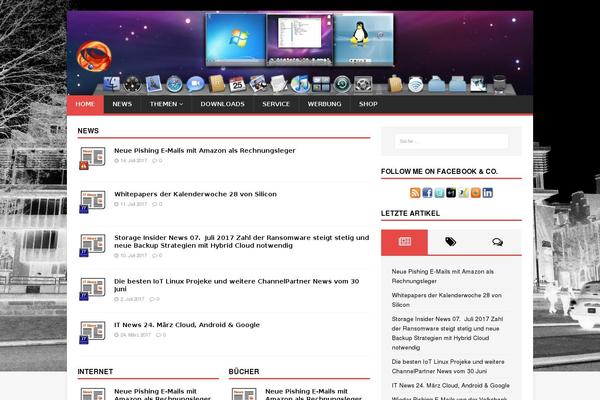Open the Storage Insider News 07. Juli headline
This screenshot has width=600, height=400.
241,242
